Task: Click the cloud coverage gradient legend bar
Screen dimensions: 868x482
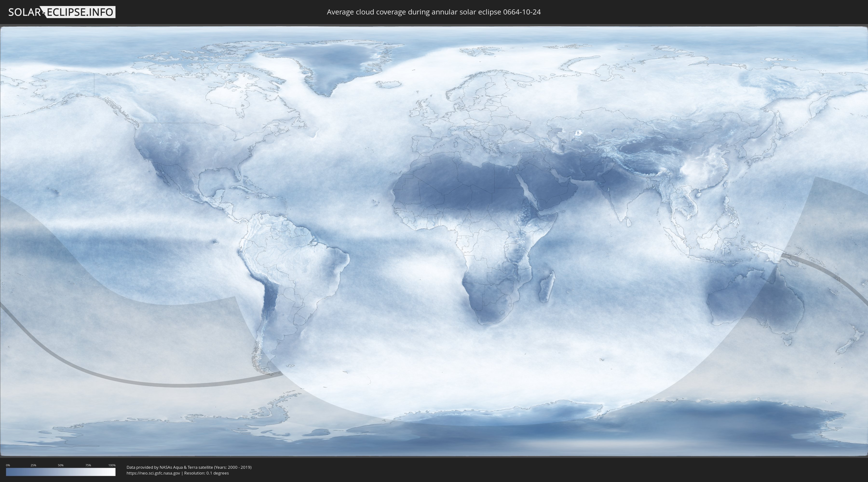Action: 61,472
